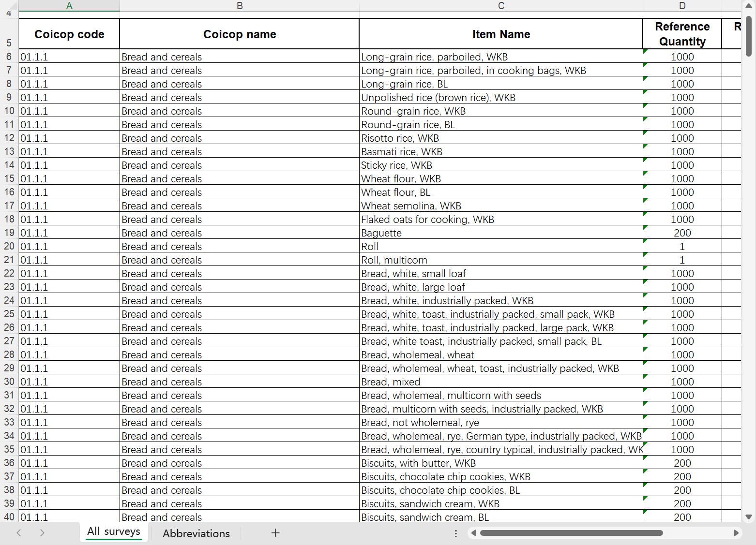Image resolution: width=756 pixels, height=545 pixels.
Task: Click cell 'Biscuits, chocolate chip cookies, BL'
Action: point(501,490)
